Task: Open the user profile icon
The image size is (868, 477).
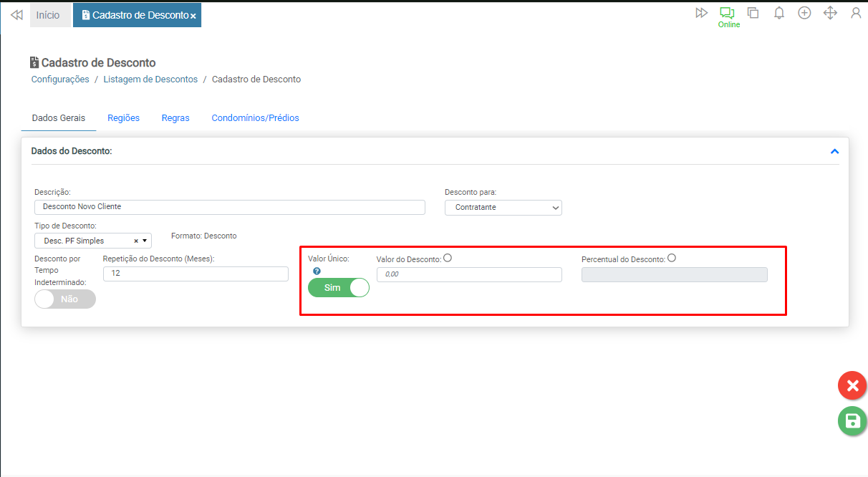Action: click(856, 13)
